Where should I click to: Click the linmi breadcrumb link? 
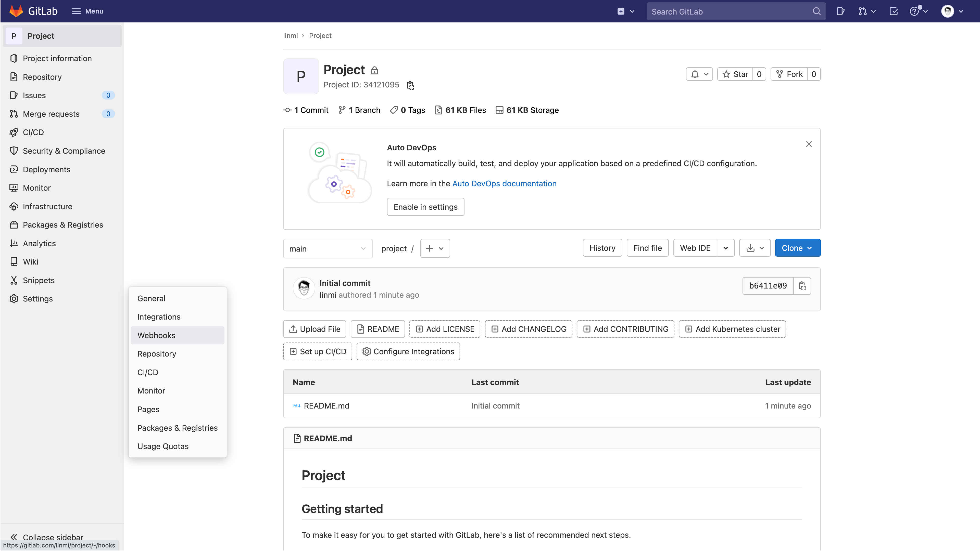pyautogui.click(x=290, y=35)
